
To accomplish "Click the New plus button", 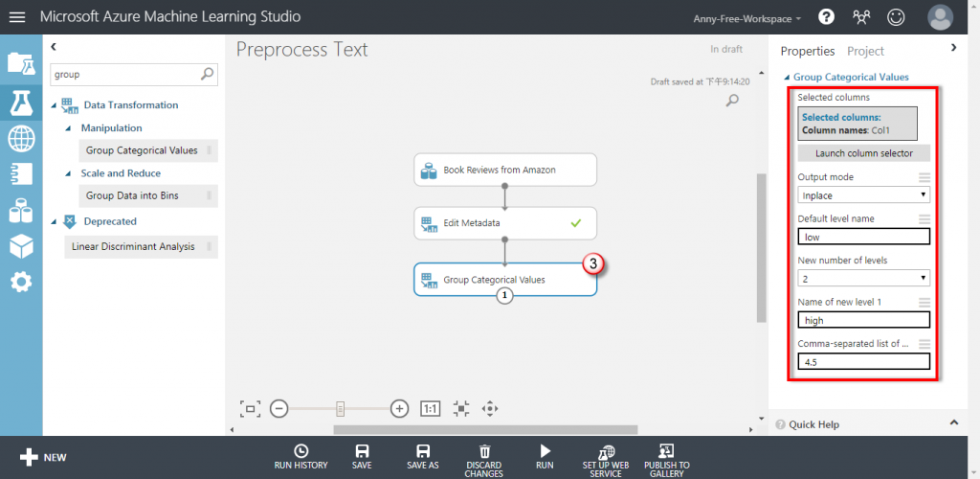I will coord(43,458).
